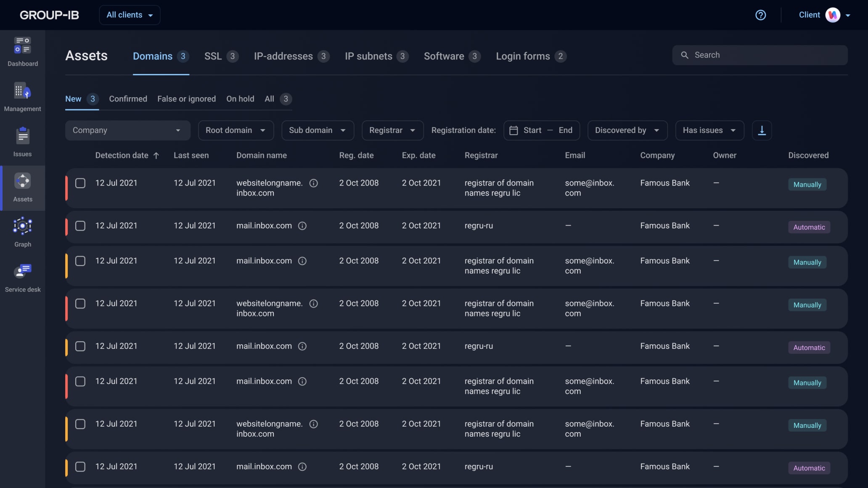The image size is (868, 488).
Task: Open the All clients dropdown
Action: (130, 15)
